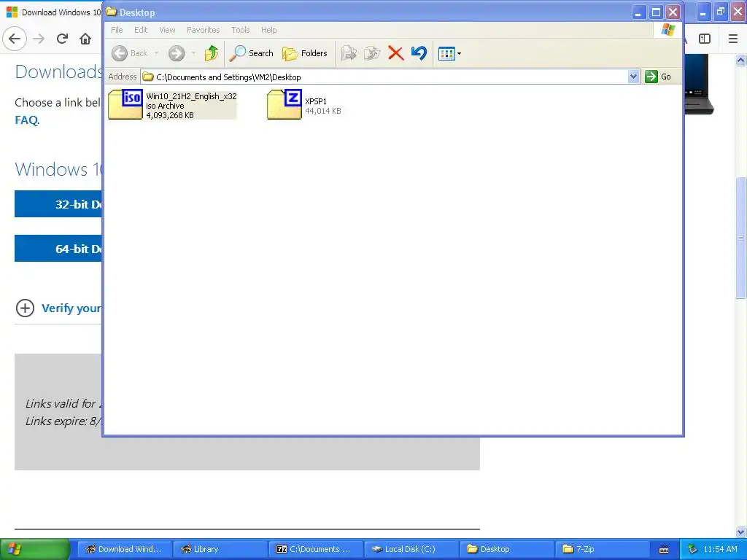This screenshot has width=747, height=560.
Task: Open the Views dropdown button
Action: tap(449, 53)
